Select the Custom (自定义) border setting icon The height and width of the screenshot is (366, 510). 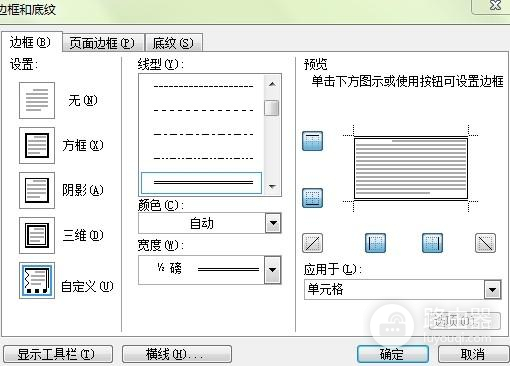coord(37,280)
